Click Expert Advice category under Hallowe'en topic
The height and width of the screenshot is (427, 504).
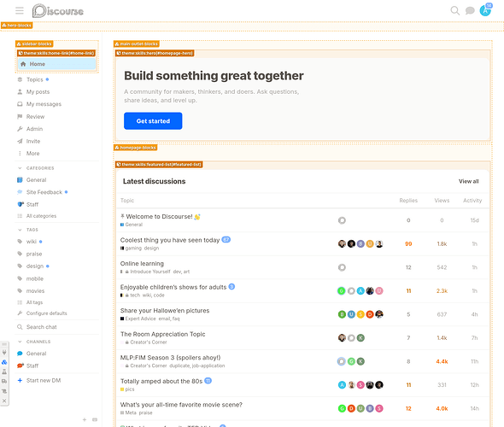click(x=138, y=319)
